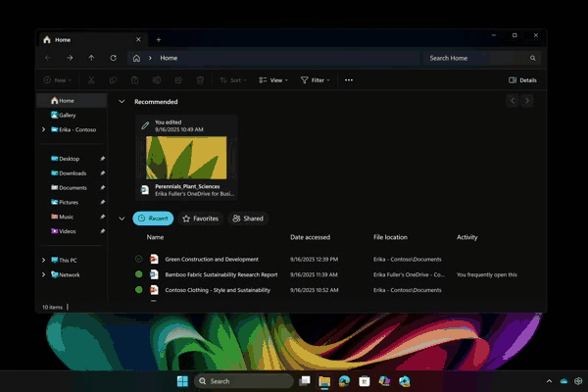
Task: Click the Share icon in toolbar
Action: 178,80
